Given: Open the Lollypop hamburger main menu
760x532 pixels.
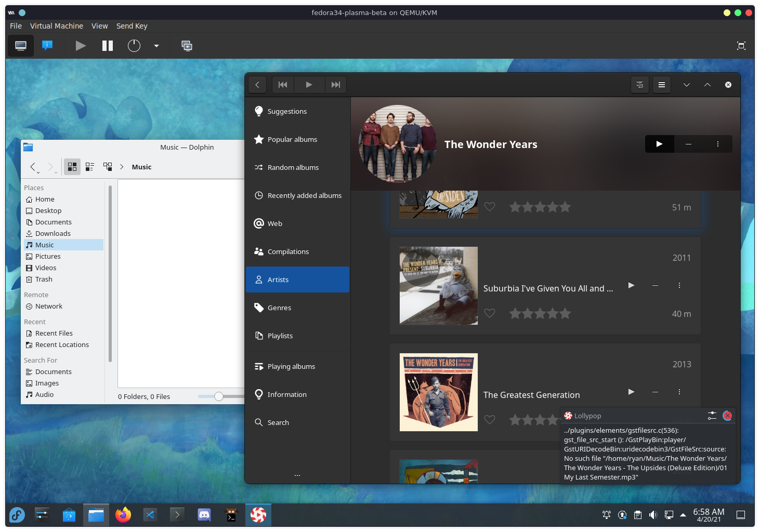Looking at the screenshot, I should coord(662,85).
